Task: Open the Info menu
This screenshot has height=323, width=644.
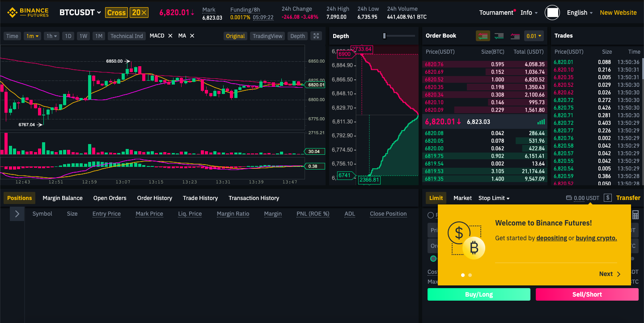Action: coord(529,13)
